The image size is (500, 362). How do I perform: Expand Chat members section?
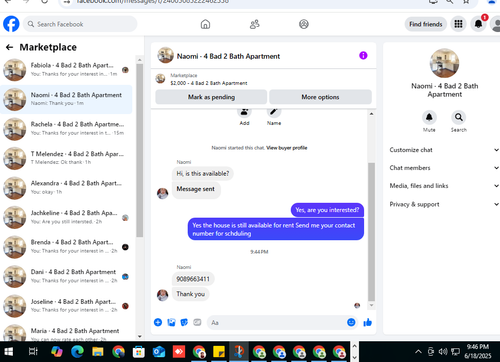pyautogui.click(x=444, y=168)
